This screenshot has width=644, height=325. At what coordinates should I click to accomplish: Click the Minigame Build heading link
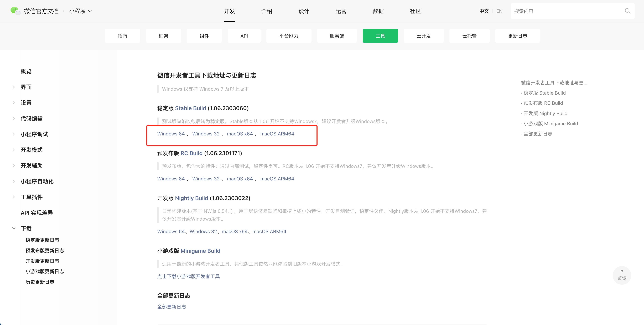pos(200,251)
